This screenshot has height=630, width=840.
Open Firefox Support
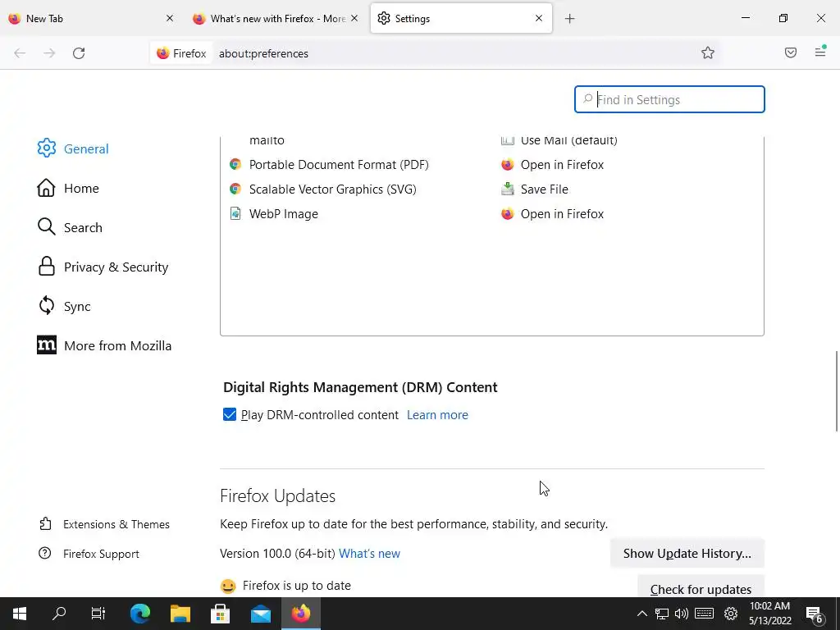point(89,554)
